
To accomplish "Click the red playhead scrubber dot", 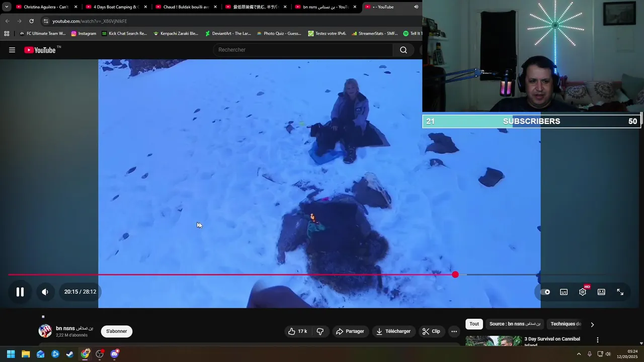I will (x=455, y=275).
